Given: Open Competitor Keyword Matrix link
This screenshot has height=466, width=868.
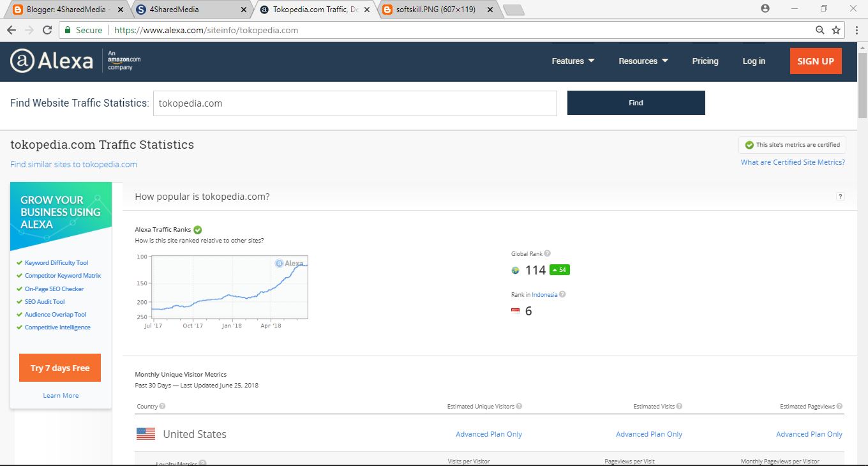Looking at the screenshot, I should pyautogui.click(x=63, y=276).
